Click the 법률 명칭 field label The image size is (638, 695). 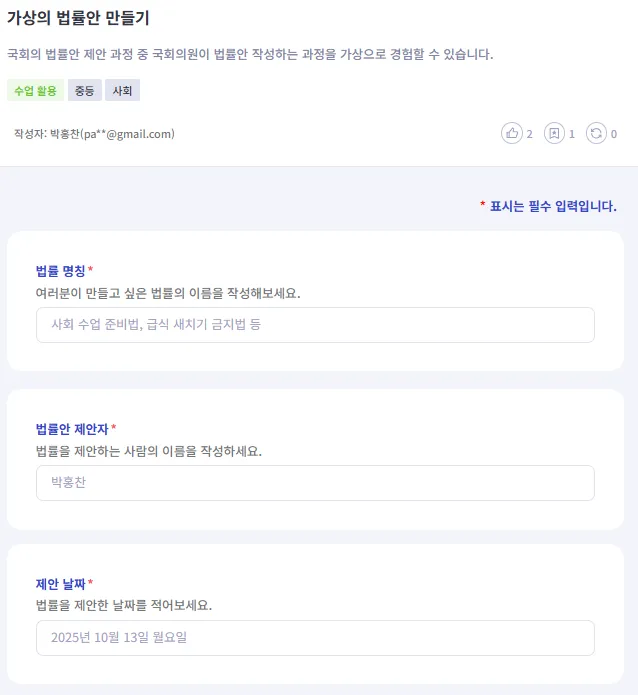pyautogui.click(x=61, y=271)
